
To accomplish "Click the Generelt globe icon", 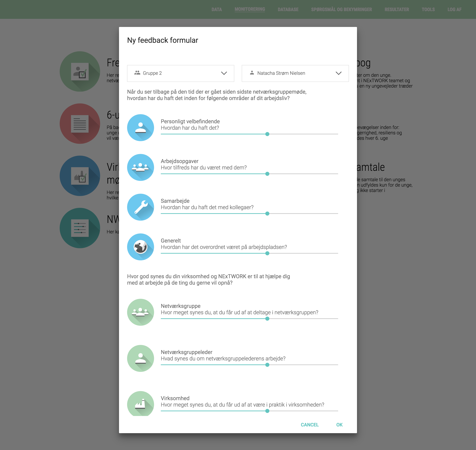I will pyautogui.click(x=141, y=247).
